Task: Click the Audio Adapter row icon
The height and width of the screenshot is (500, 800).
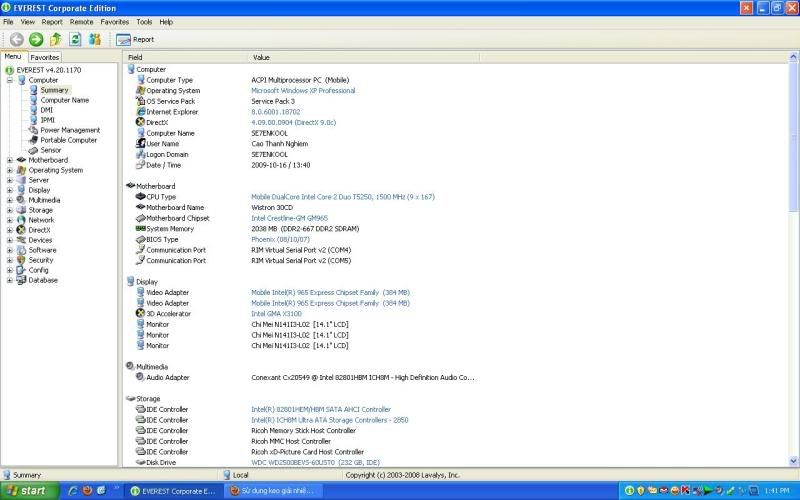Action: click(141, 377)
